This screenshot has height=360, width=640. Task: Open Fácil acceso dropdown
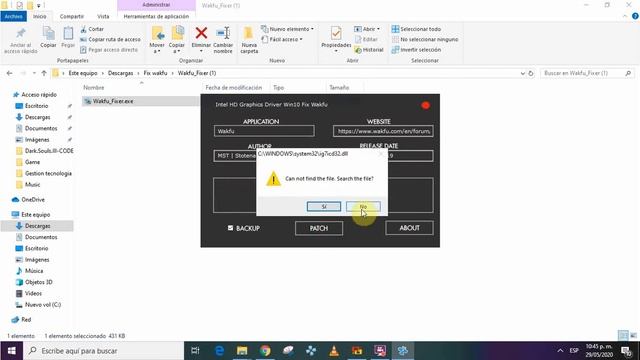coord(282,40)
